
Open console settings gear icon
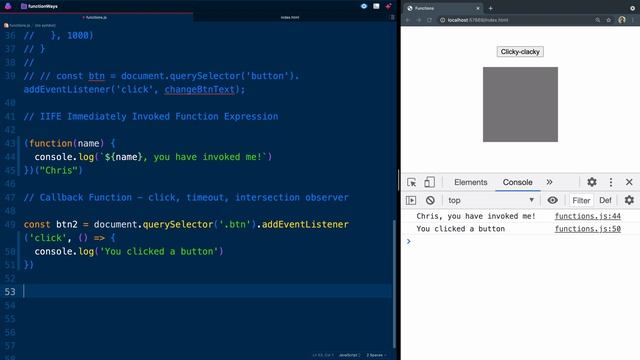point(629,200)
